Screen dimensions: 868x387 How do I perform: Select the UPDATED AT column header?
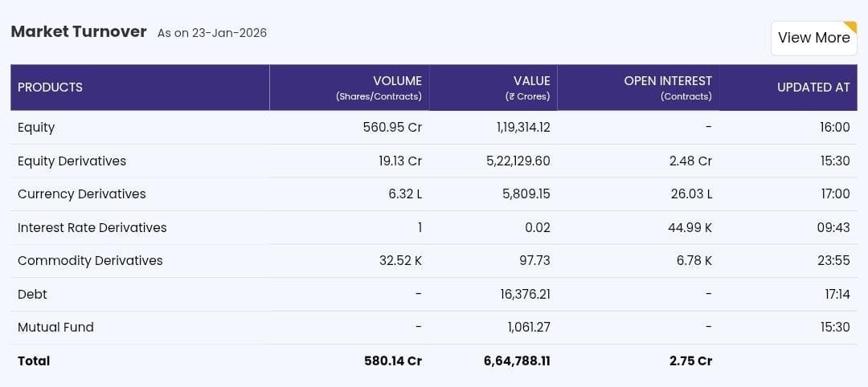click(x=813, y=88)
